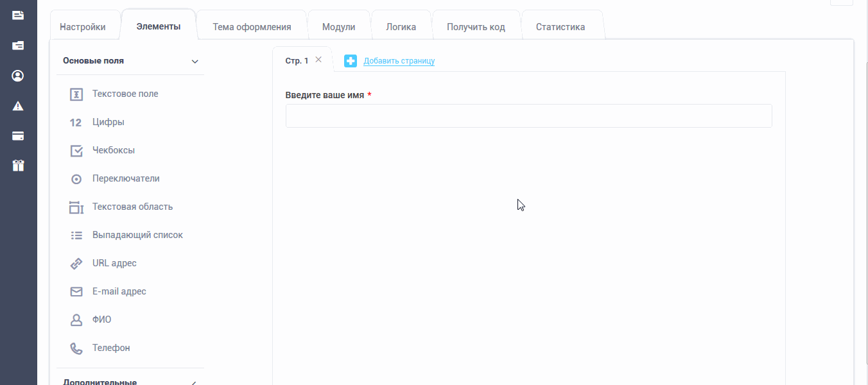Add the Чекбоксы element
Screen dimensions: 868x385
[113, 150]
